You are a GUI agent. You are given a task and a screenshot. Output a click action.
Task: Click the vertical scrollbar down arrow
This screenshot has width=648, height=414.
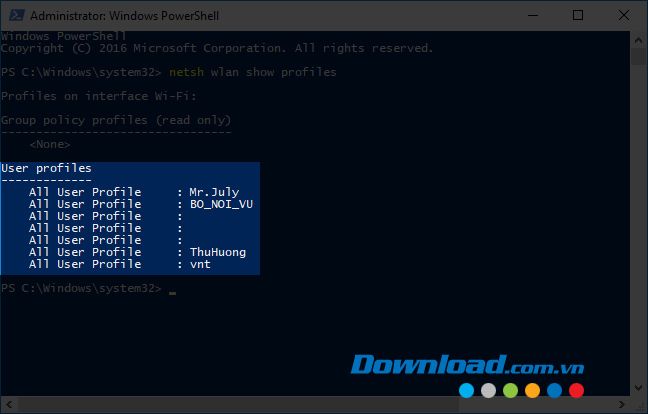pyautogui.click(x=638, y=388)
